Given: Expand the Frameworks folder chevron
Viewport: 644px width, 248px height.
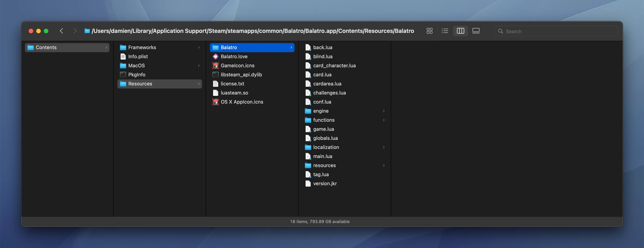Looking at the screenshot, I should click(199, 47).
